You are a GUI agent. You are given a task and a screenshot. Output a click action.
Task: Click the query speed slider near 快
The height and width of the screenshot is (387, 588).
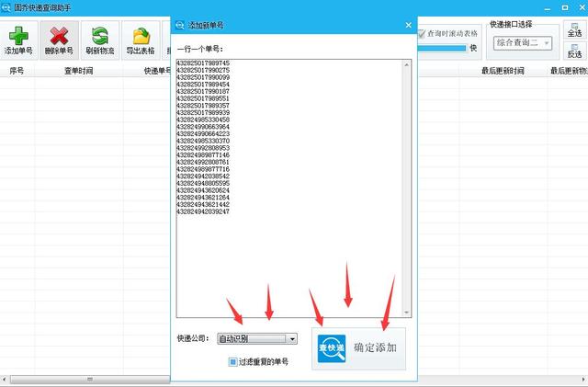(442, 48)
